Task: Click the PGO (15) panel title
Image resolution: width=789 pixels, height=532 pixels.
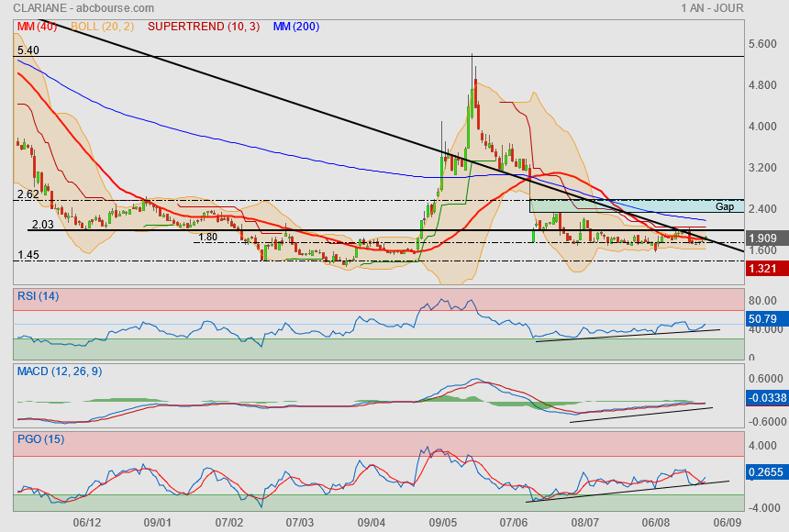Action: tap(40, 439)
